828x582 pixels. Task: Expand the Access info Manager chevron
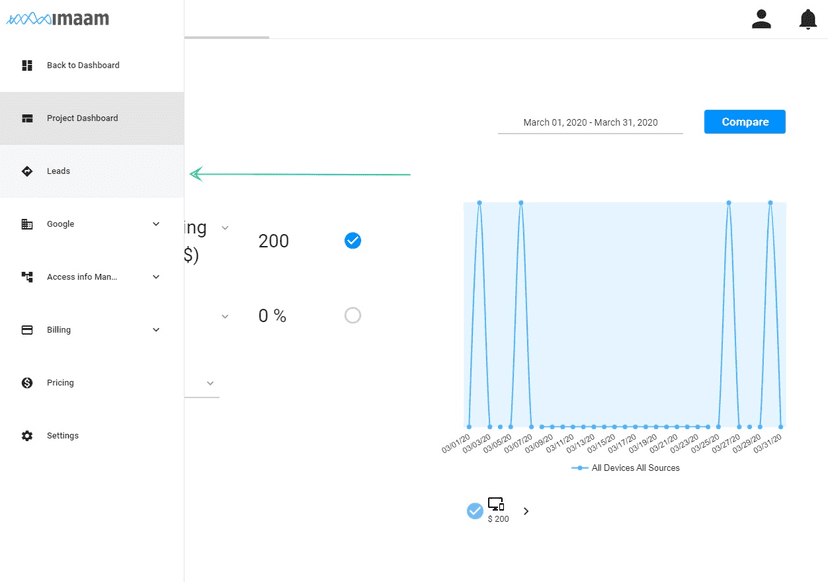(x=156, y=277)
